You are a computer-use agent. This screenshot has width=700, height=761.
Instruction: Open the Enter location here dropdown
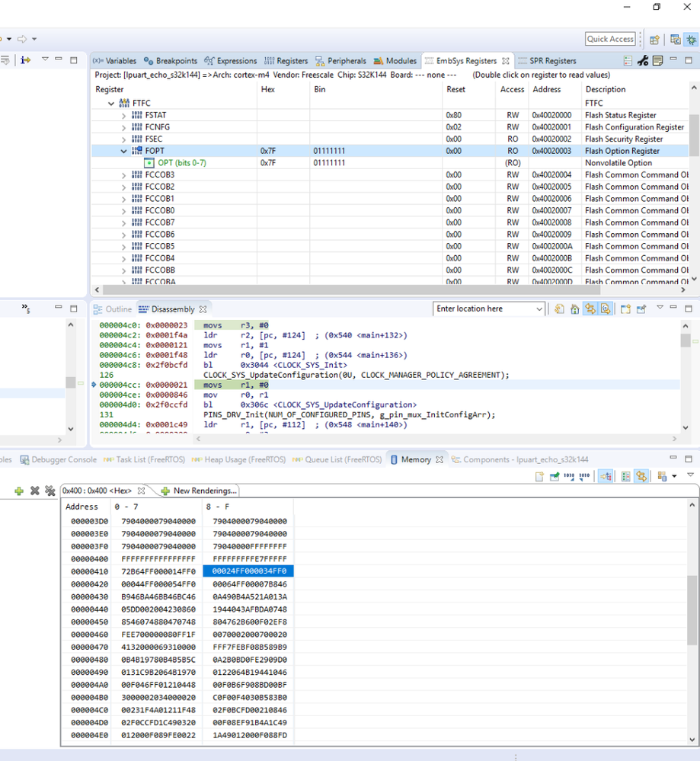539,309
